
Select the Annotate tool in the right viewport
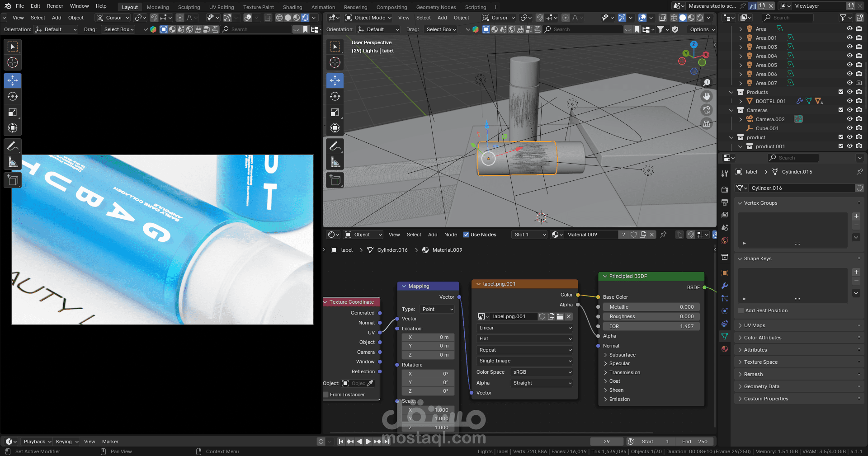pyautogui.click(x=335, y=146)
